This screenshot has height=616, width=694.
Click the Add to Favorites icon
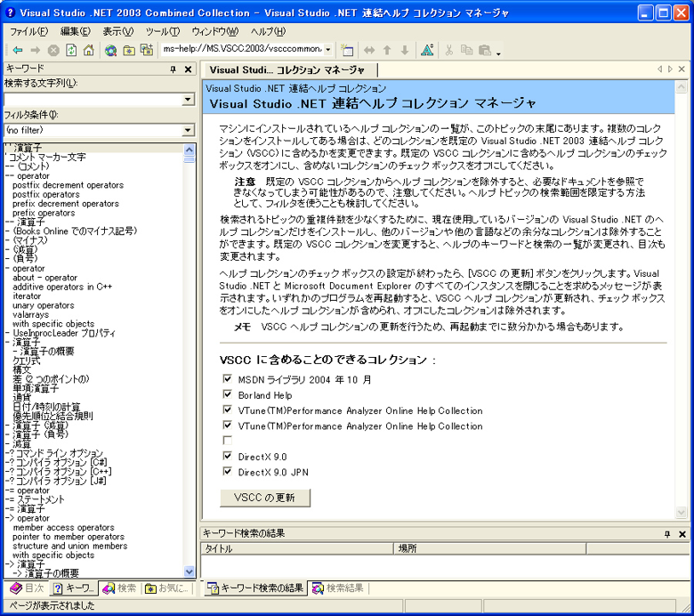(x=147, y=50)
